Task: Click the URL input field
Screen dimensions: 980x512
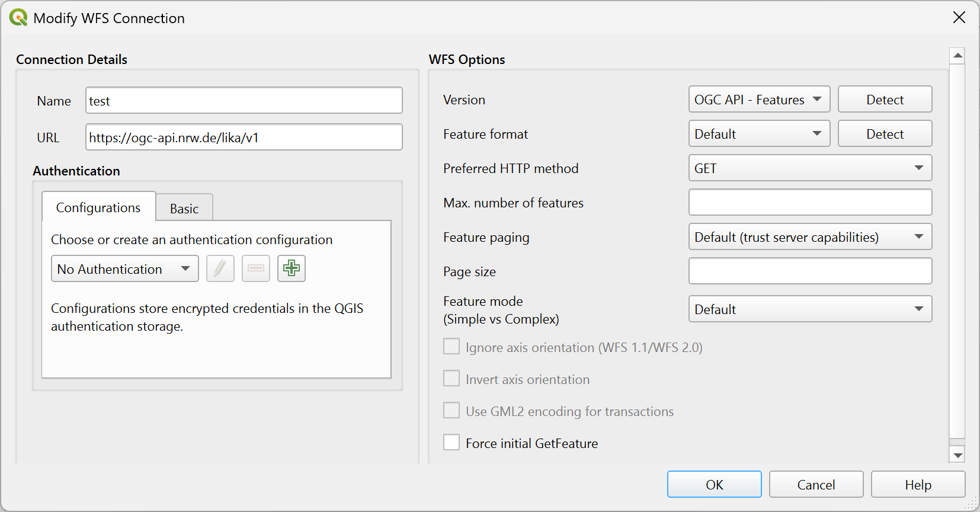Action: (x=244, y=137)
